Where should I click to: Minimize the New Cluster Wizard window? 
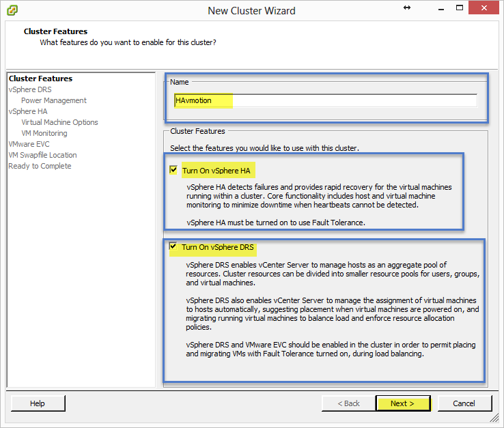tap(441, 8)
